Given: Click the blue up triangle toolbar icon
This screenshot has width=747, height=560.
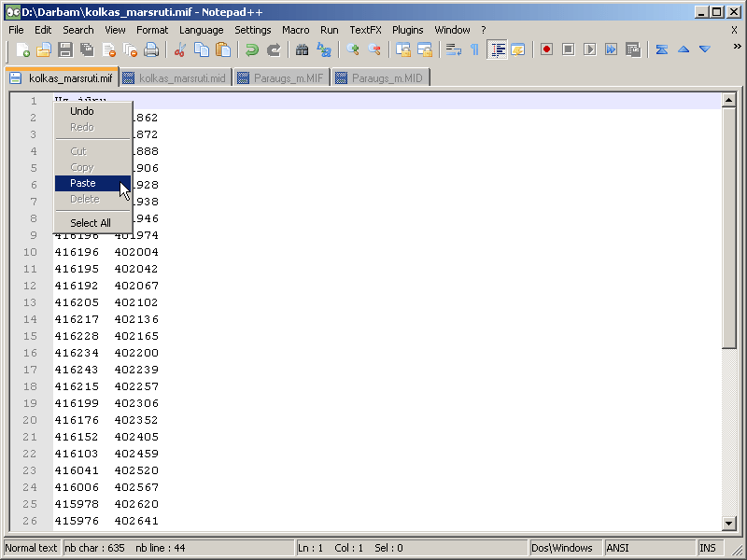Looking at the screenshot, I should coord(684,49).
